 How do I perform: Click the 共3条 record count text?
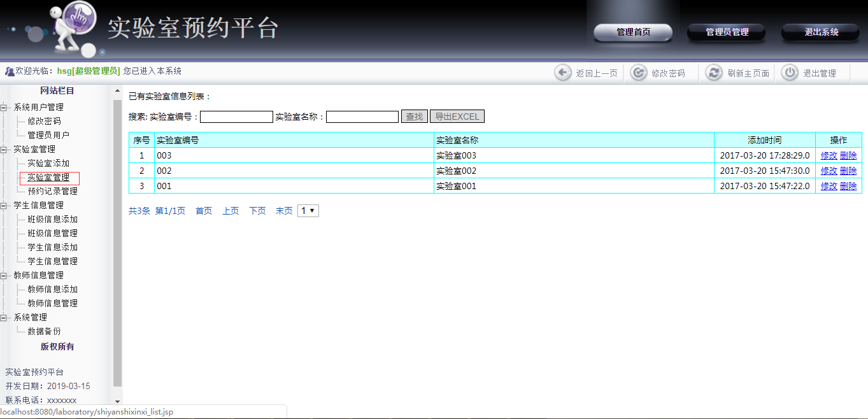(139, 211)
